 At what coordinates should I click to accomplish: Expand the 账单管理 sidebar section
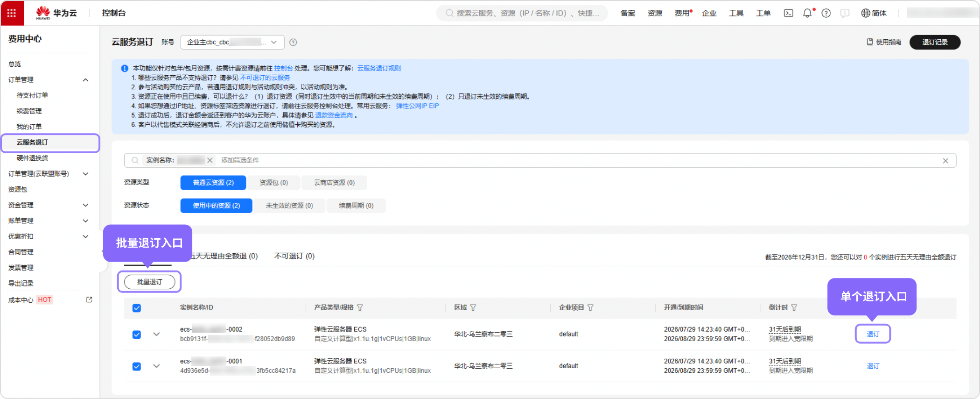click(x=85, y=221)
